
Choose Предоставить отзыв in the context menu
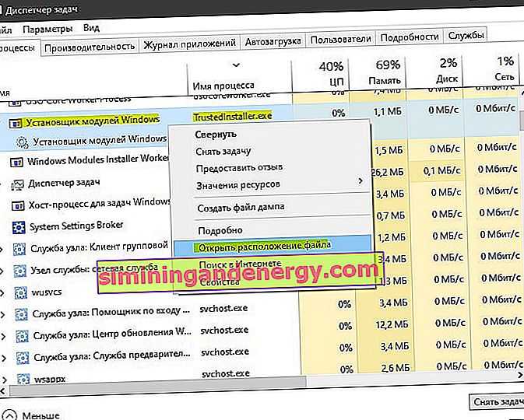239,167
